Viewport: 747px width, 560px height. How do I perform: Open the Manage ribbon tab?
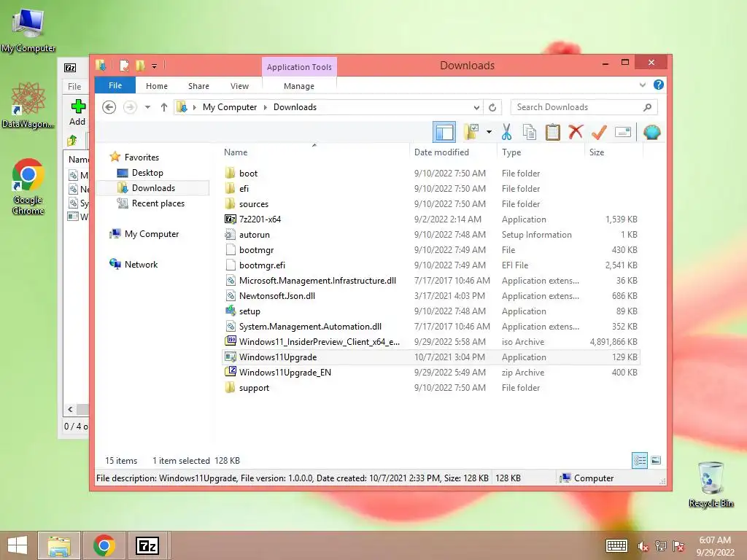[x=298, y=86]
